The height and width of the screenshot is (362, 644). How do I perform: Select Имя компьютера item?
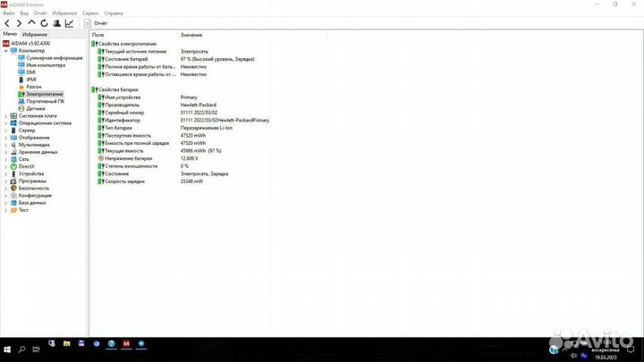pos(46,65)
